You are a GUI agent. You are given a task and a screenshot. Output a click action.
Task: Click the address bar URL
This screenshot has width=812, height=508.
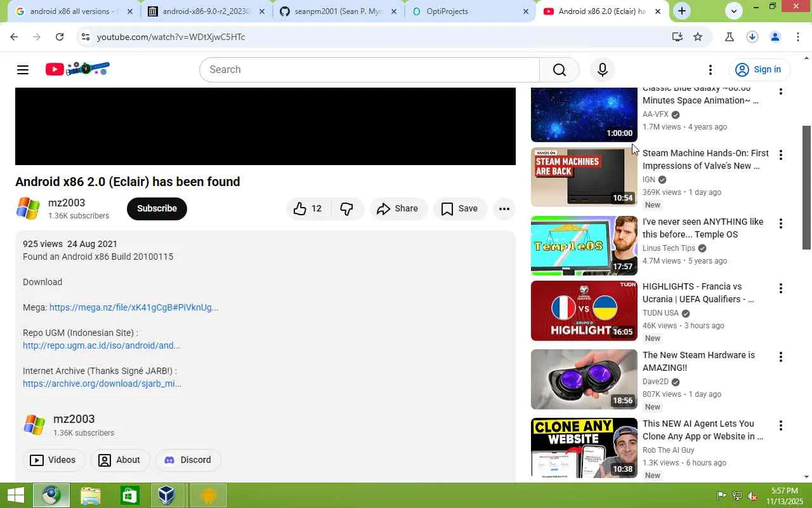[171, 37]
